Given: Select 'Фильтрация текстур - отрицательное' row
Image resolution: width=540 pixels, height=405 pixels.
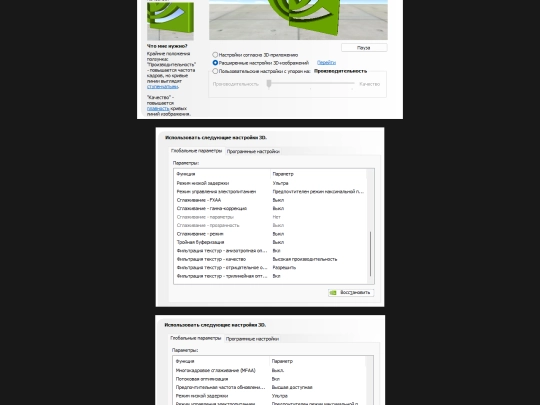Looking at the screenshot, I should [x=270, y=268].
